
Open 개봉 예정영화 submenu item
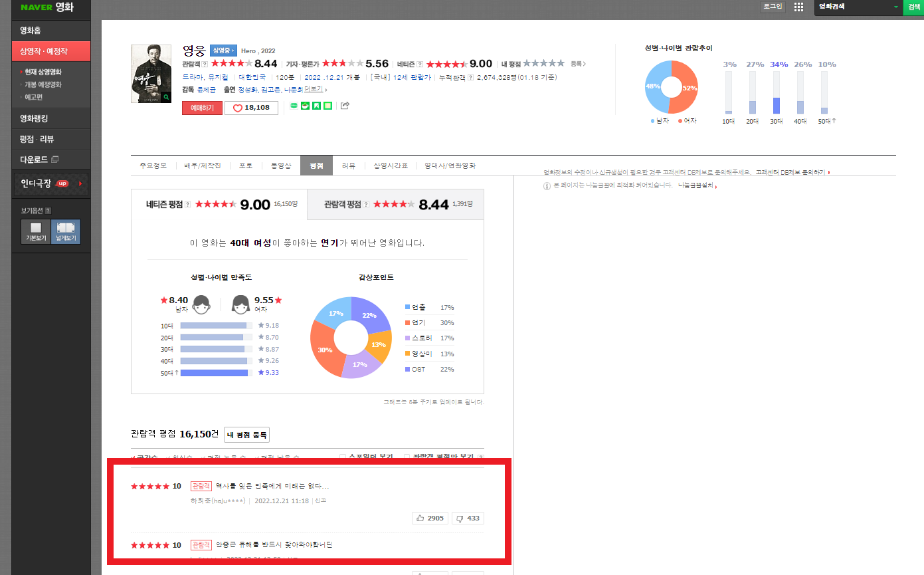(43, 84)
